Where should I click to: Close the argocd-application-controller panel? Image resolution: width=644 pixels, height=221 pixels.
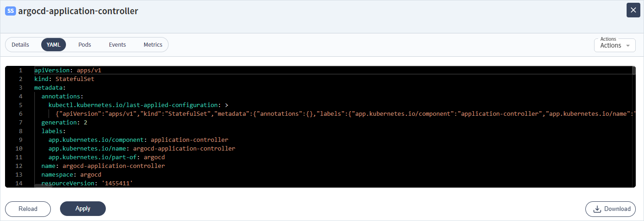pyautogui.click(x=633, y=10)
